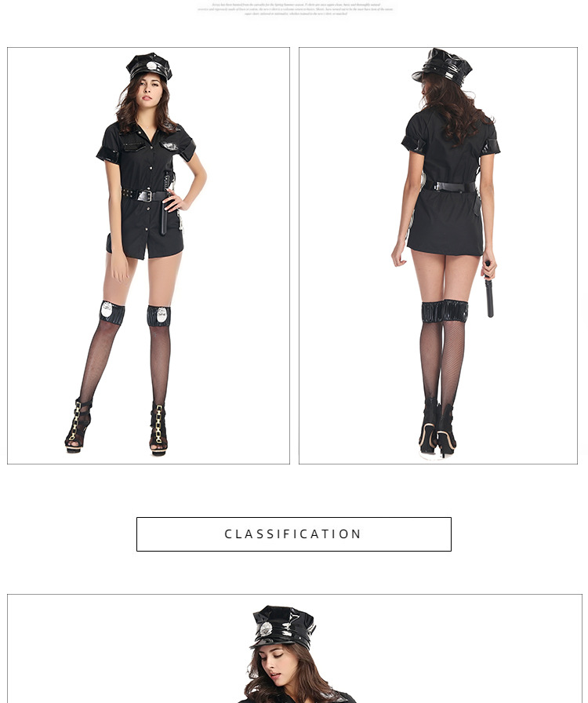Click the chain-strap heel on the left foot

(x=78, y=425)
